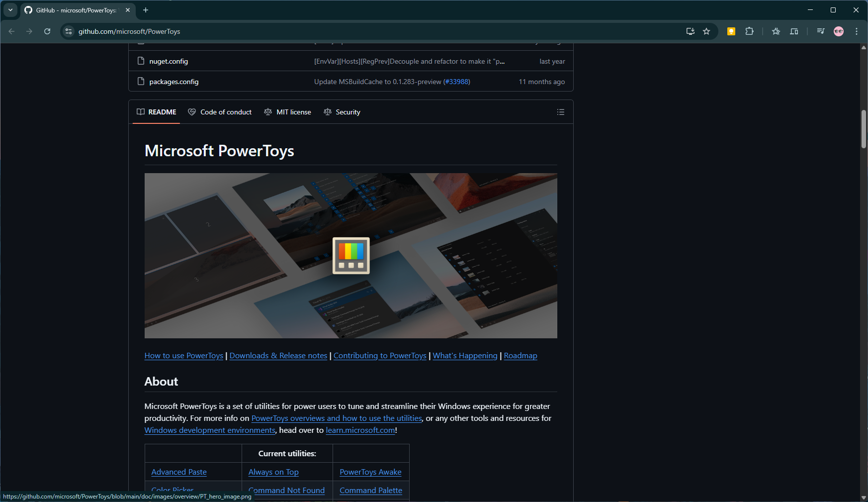Click the Security scale icon

click(327, 112)
